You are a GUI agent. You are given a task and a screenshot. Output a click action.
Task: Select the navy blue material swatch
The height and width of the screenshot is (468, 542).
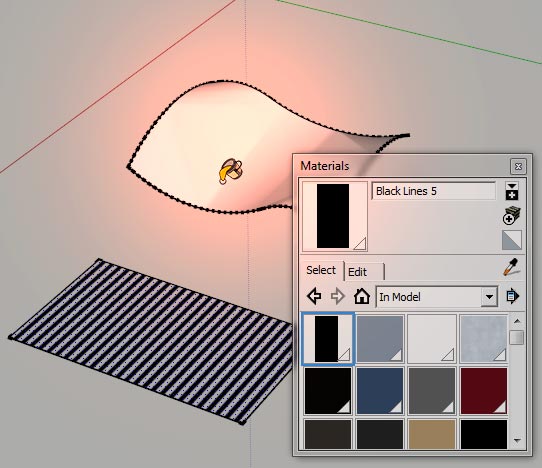tap(380, 391)
